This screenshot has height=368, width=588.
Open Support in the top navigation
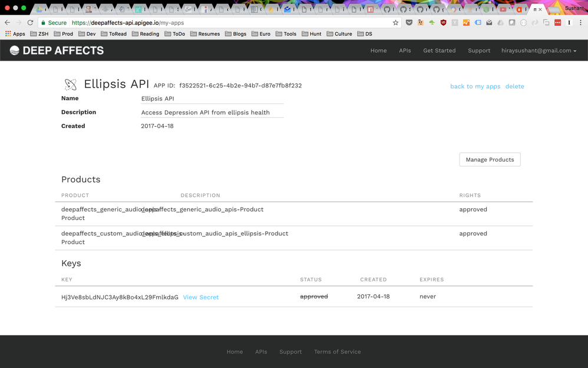(x=479, y=50)
